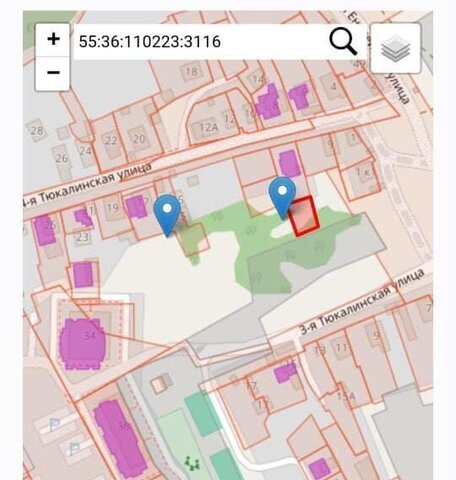Click building labeled 15A

point(346,397)
